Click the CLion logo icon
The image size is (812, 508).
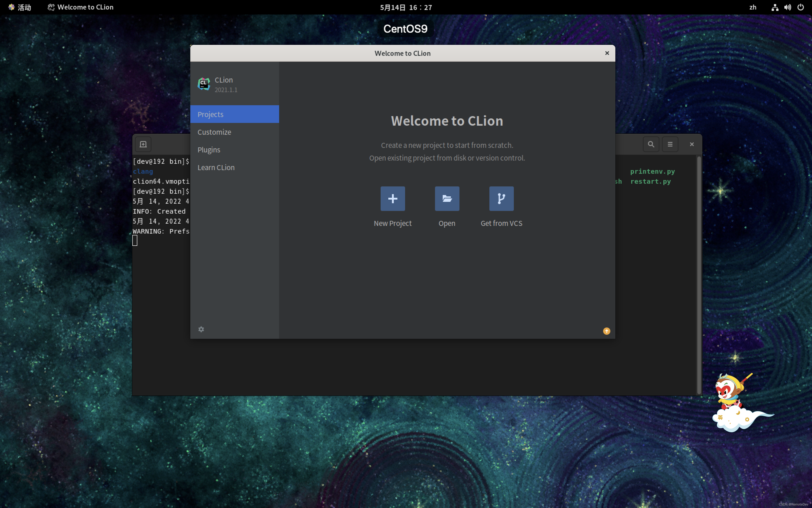204,84
